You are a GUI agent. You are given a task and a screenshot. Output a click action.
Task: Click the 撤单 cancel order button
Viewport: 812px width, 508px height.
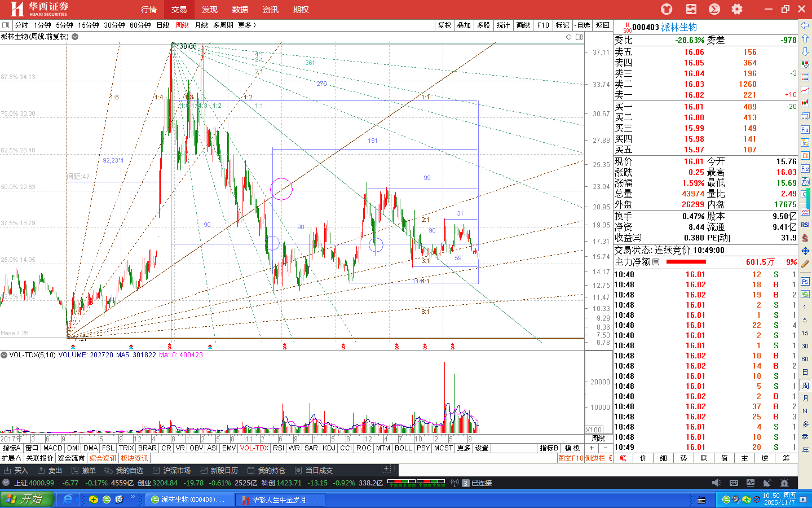click(83, 470)
